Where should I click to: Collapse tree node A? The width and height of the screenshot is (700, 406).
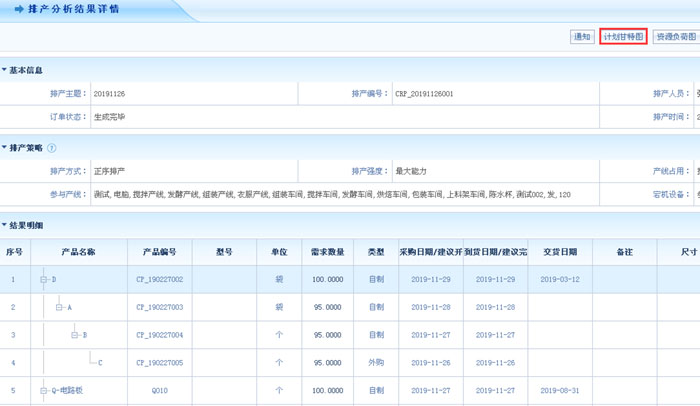click(59, 307)
